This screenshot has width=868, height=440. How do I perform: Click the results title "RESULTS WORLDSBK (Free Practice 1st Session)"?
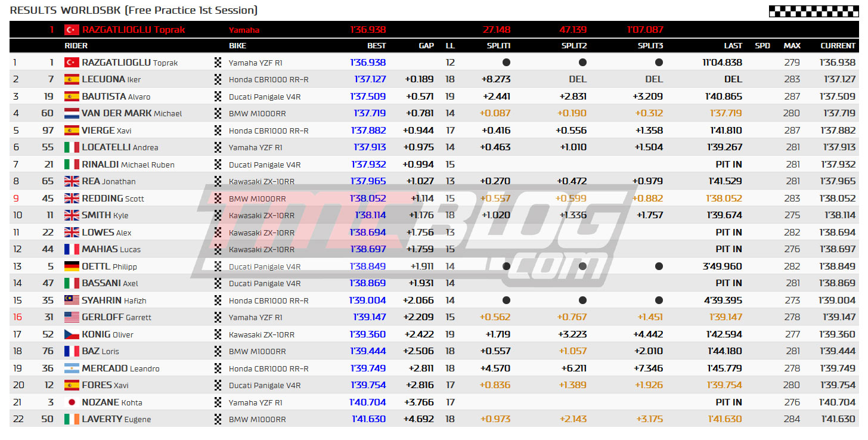(134, 10)
